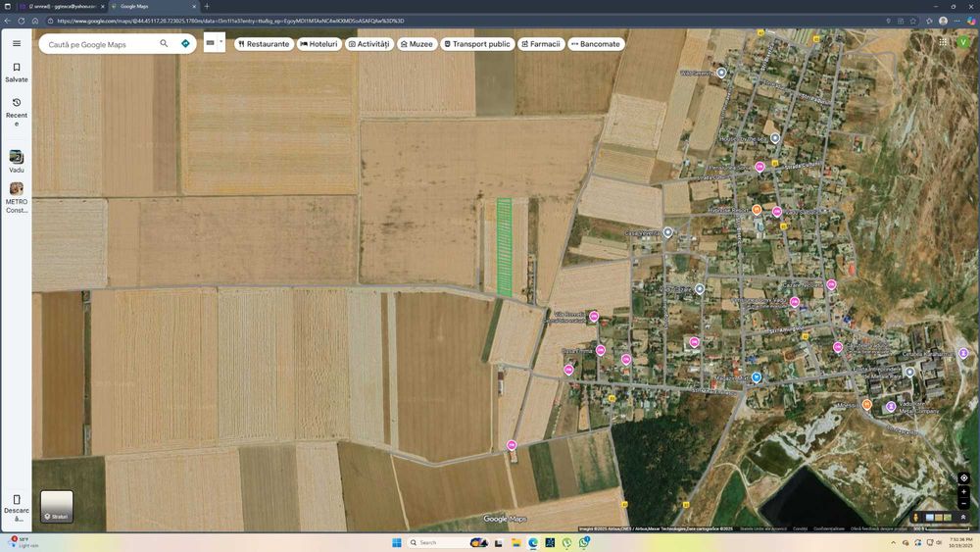Open the Confidențialitate privacy link
980x552 pixels.
(x=829, y=528)
